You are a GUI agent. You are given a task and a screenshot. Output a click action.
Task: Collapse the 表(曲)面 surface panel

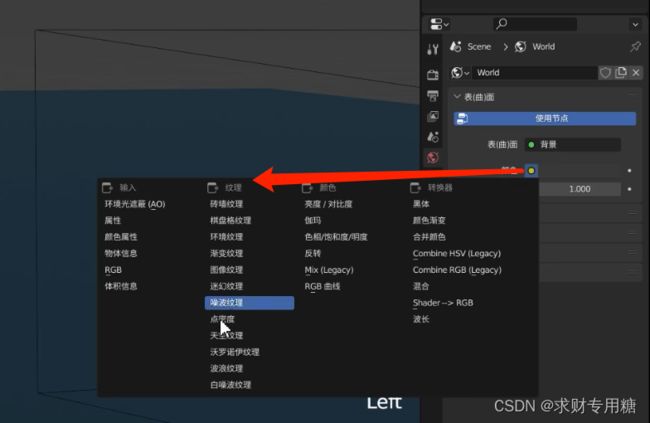point(459,97)
